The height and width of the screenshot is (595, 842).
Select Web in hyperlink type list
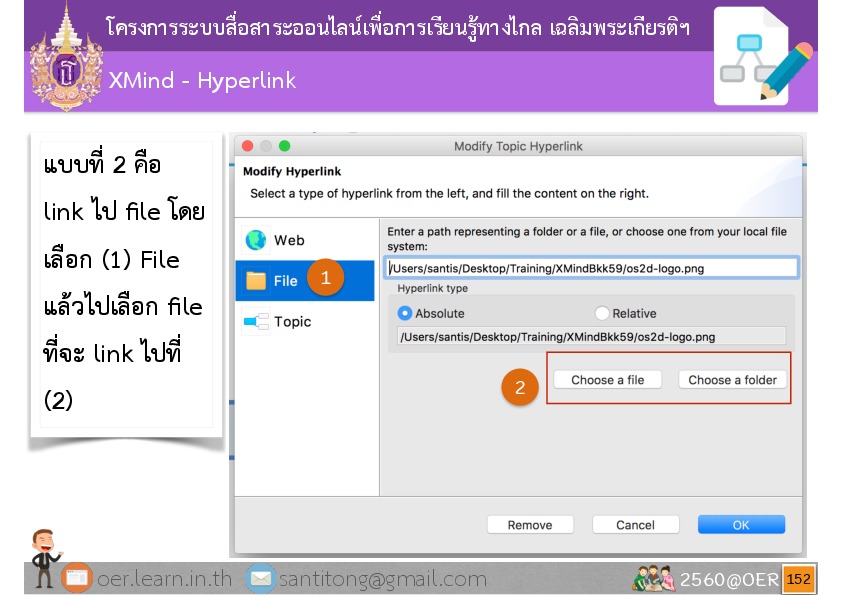pyautogui.click(x=289, y=240)
